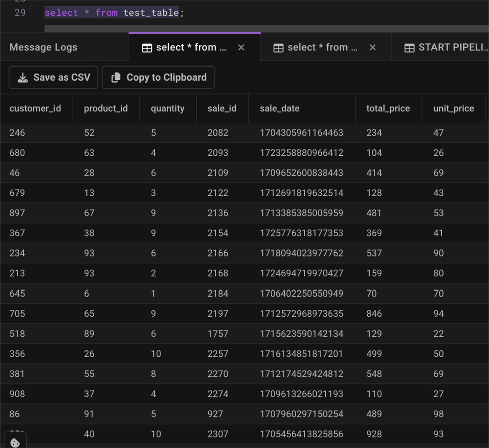
Task: Select sale_date cell 1706402250550949
Action: tap(302, 293)
